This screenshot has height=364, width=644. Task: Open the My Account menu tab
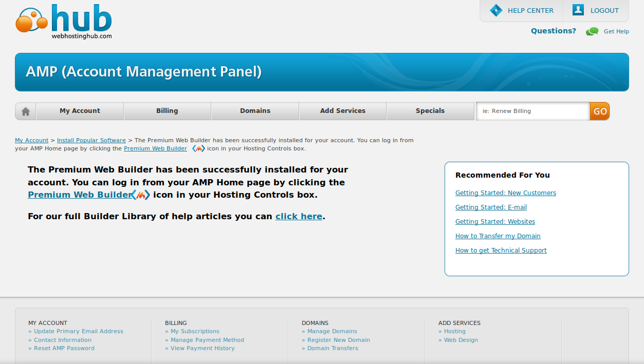[80, 111]
